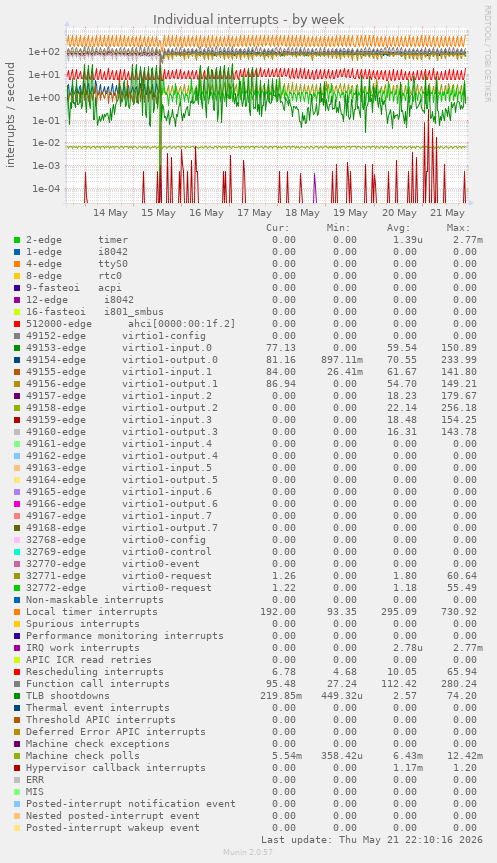497x863 pixels.
Task: Click the 1e+02 y-axis tick label
Action: coord(44,52)
